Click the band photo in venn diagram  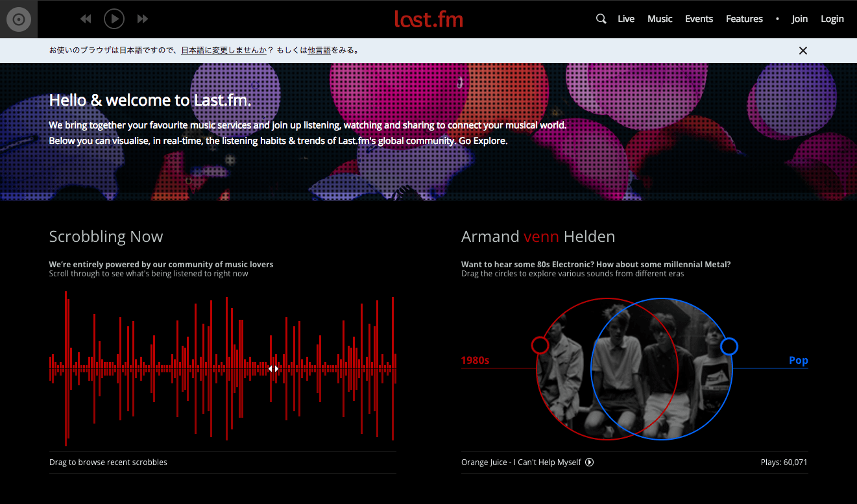point(634,368)
